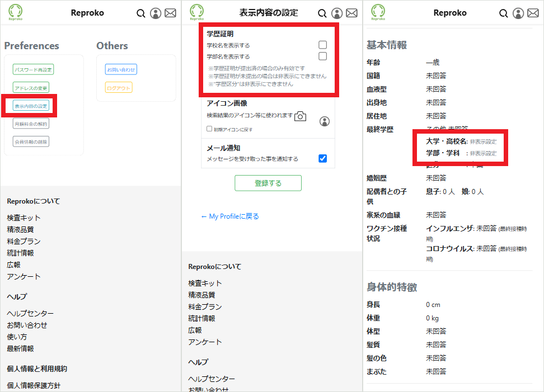Screen dimensions: 544x392
Task: Open messages via the envelope icon
Action: 170,13
